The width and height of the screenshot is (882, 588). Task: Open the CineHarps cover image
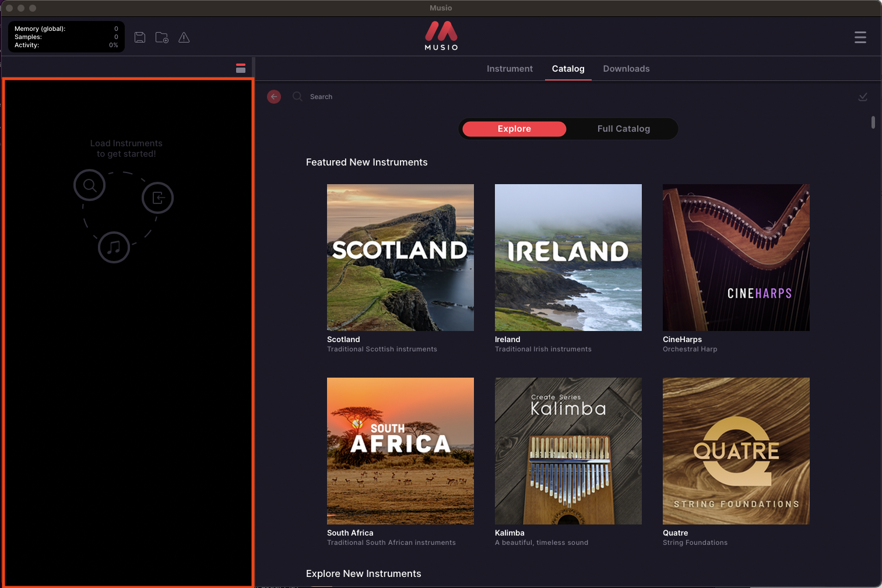tap(736, 258)
